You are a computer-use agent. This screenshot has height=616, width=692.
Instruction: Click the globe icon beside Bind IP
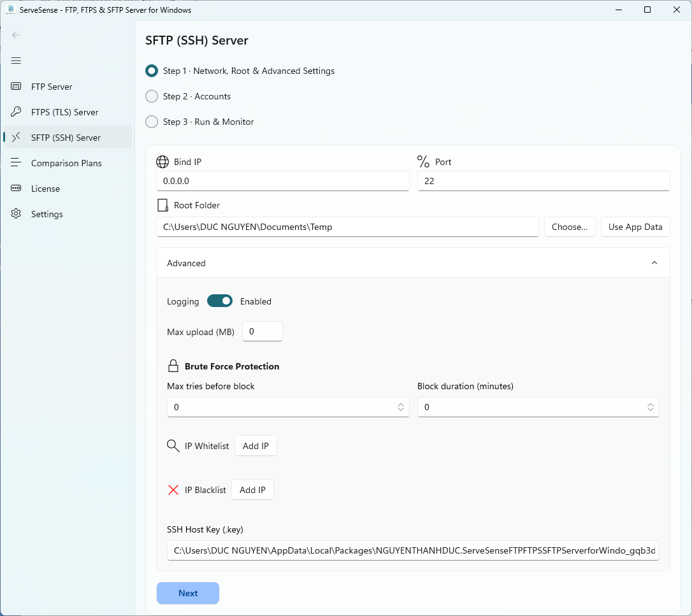click(162, 162)
